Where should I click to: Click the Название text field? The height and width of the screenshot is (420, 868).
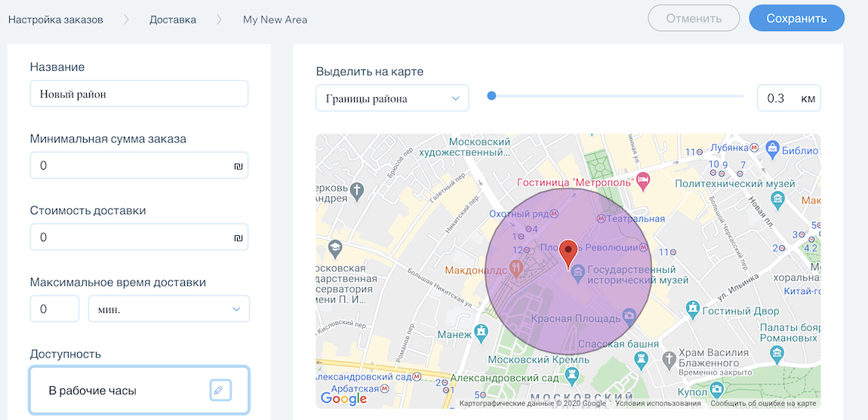tap(139, 94)
